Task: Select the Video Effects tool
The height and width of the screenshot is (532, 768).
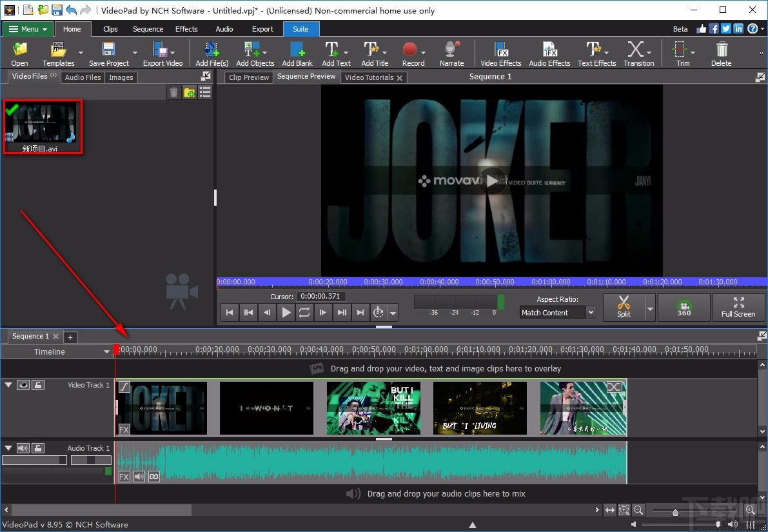Action: click(500, 53)
